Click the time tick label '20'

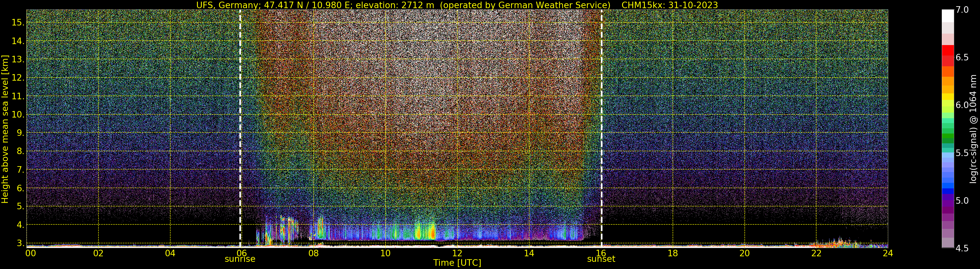coord(745,253)
